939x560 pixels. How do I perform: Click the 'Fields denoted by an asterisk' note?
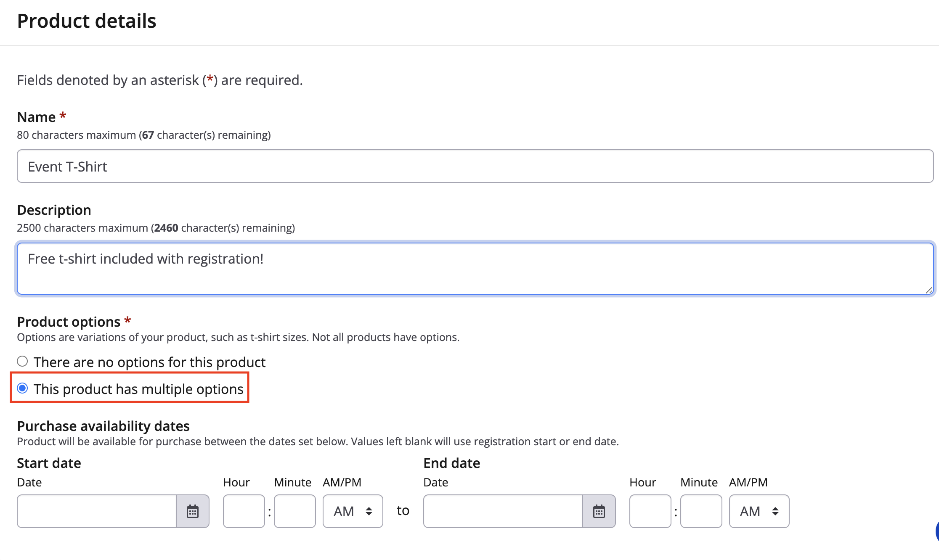point(160,80)
